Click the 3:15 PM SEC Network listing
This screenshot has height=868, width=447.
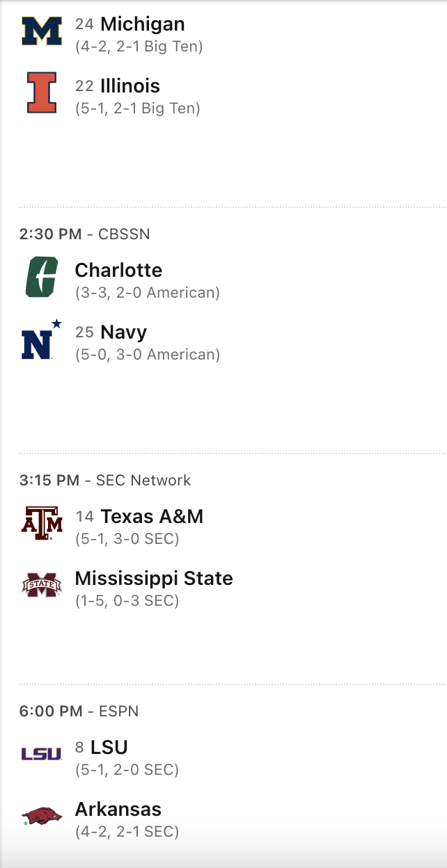point(105,481)
